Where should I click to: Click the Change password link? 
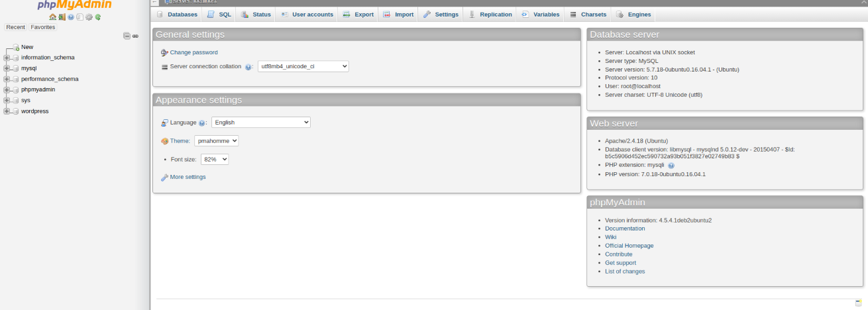(193, 52)
